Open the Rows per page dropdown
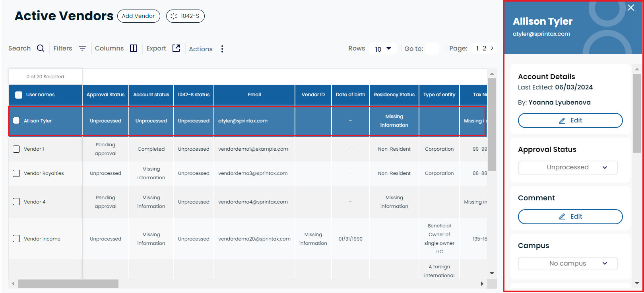Image resolution: width=644 pixels, height=293 pixels. point(383,49)
